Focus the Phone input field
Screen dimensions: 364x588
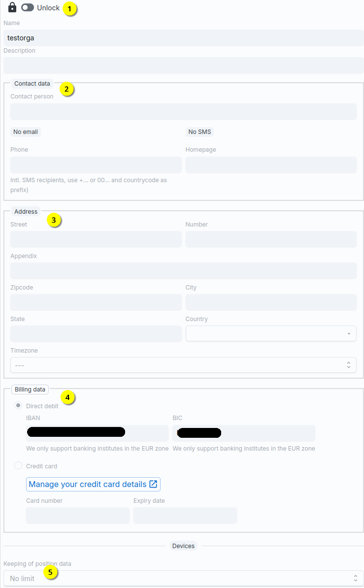click(x=96, y=165)
